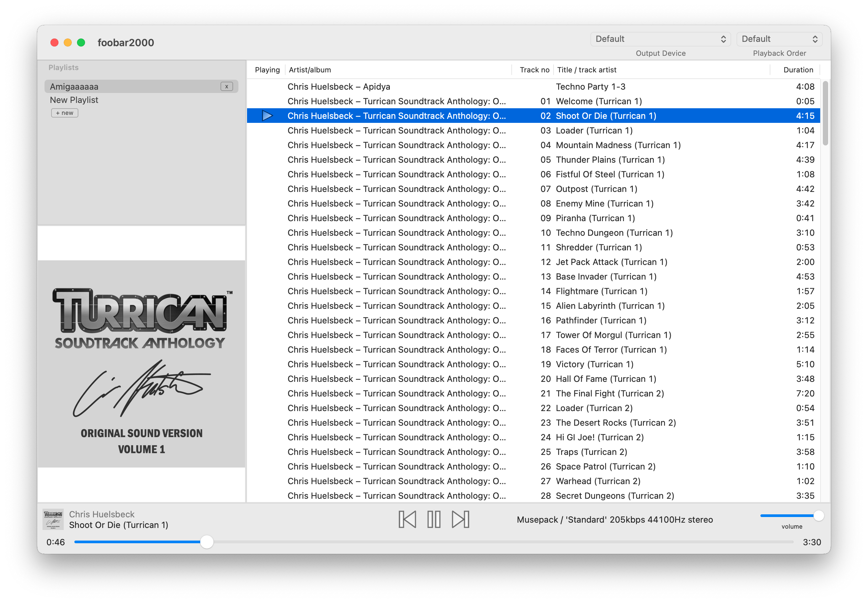Zoom window with green button
The width and height of the screenshot is (868, 603).
click(81, 42)
